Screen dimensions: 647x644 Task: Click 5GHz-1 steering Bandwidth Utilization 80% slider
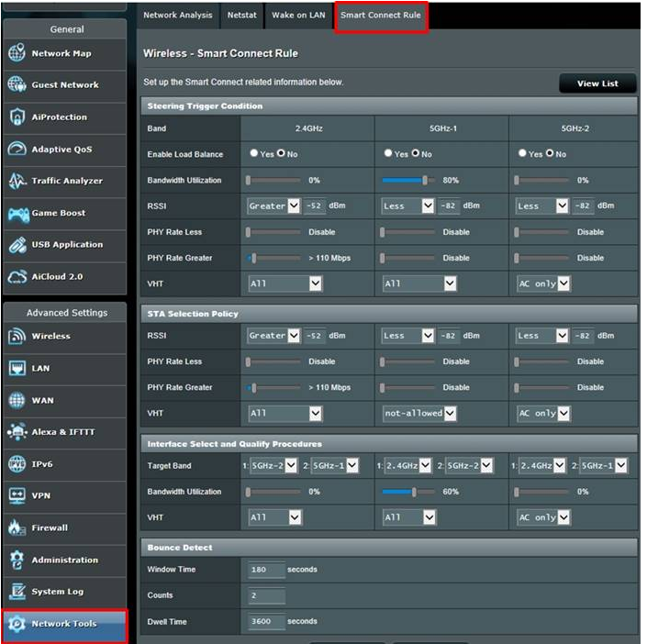(408, 180)
